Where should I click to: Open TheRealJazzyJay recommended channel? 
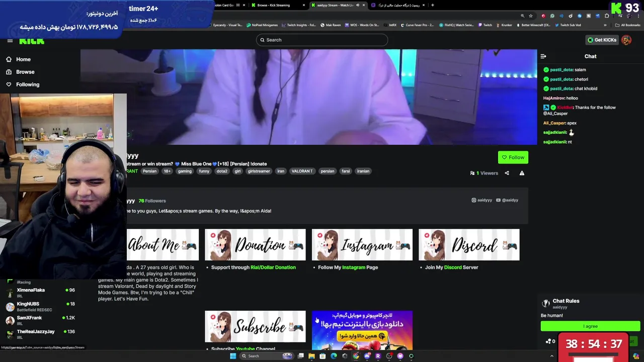40,334
